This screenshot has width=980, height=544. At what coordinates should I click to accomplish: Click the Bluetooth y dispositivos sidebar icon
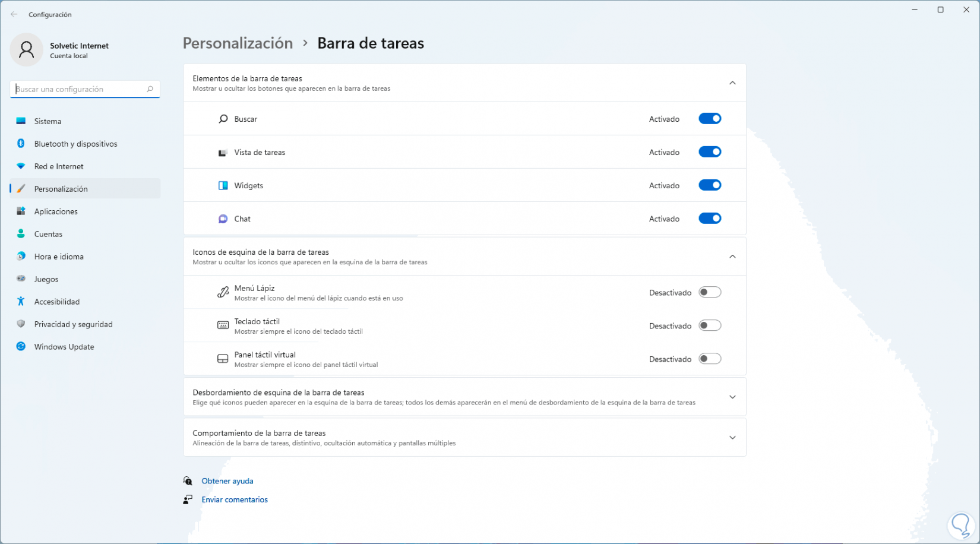click(x=21, y=144)
